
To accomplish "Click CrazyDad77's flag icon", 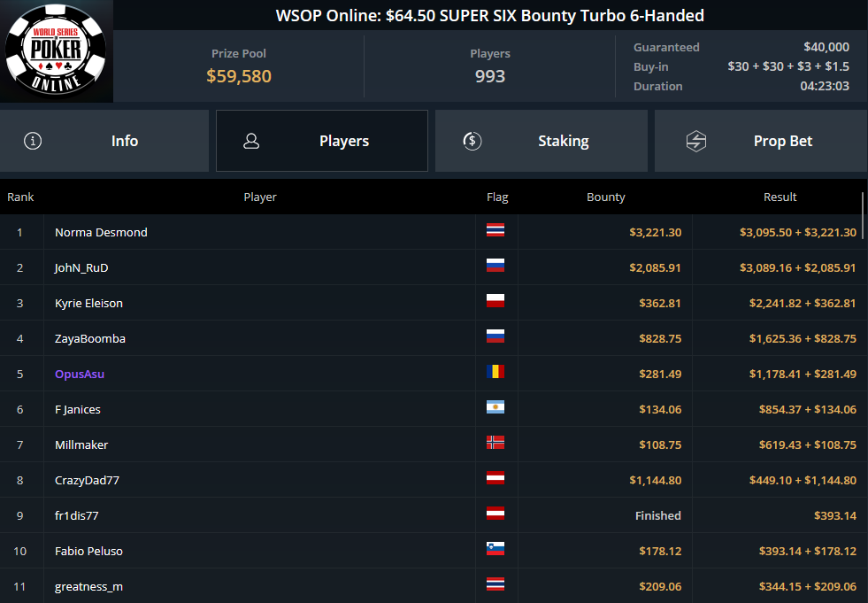I will point(495,478).
